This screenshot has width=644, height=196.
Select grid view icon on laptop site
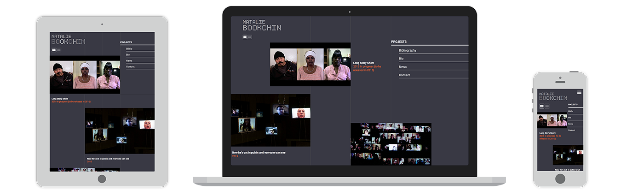[x=245, y=37]
